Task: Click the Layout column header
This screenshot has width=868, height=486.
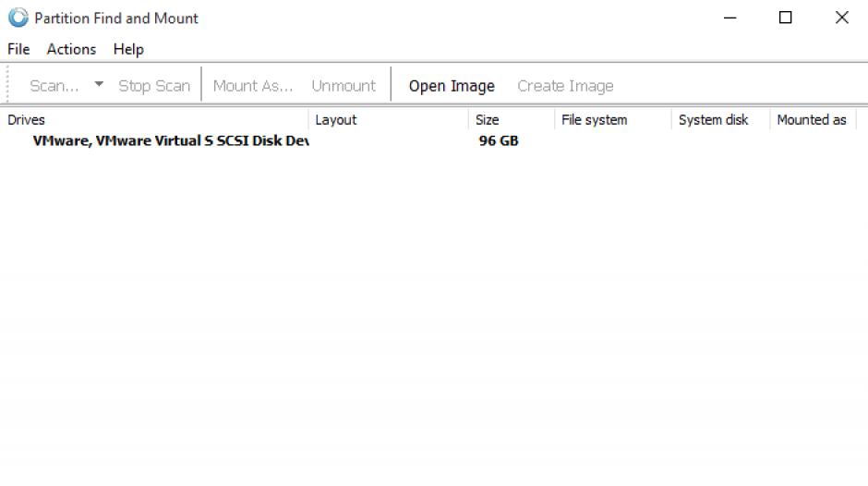Action: coord(389,120)
